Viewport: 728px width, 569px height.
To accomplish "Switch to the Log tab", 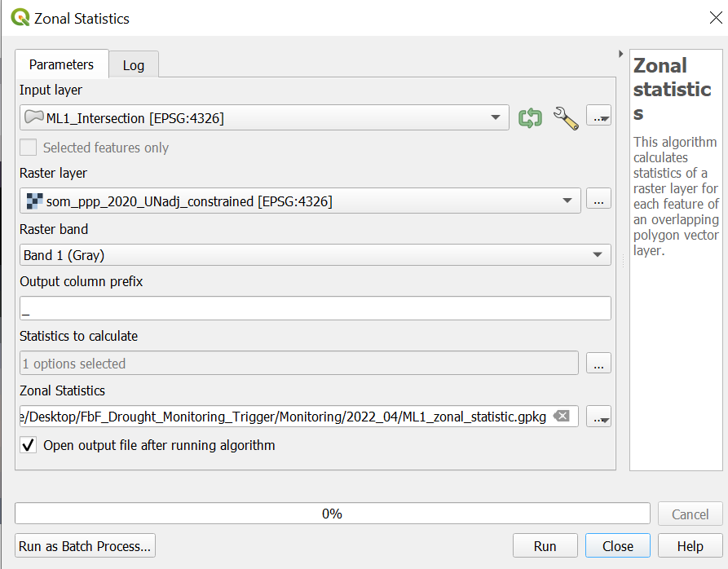I will click(133, 65).
